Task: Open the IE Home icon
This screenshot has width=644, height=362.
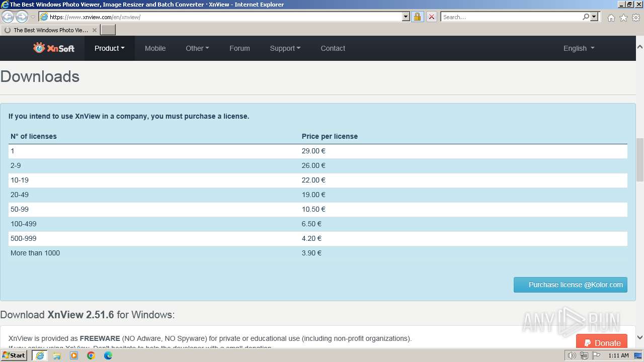Action: (x=611, y=18)
